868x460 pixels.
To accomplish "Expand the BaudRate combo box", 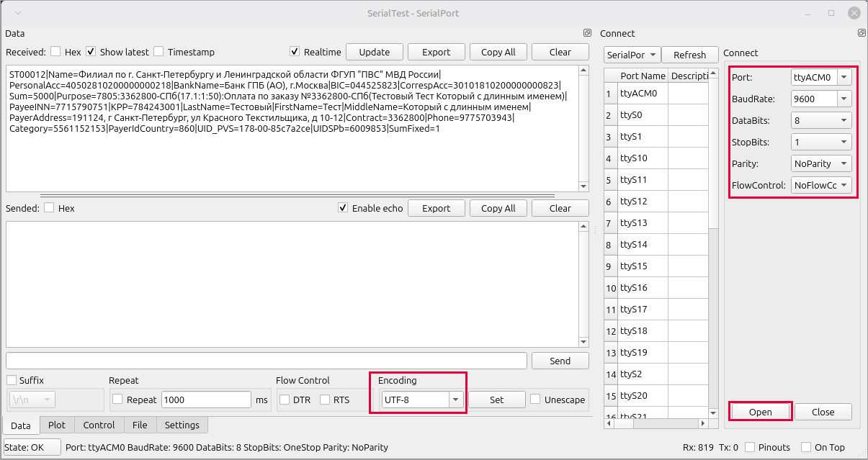I will 844,99.
